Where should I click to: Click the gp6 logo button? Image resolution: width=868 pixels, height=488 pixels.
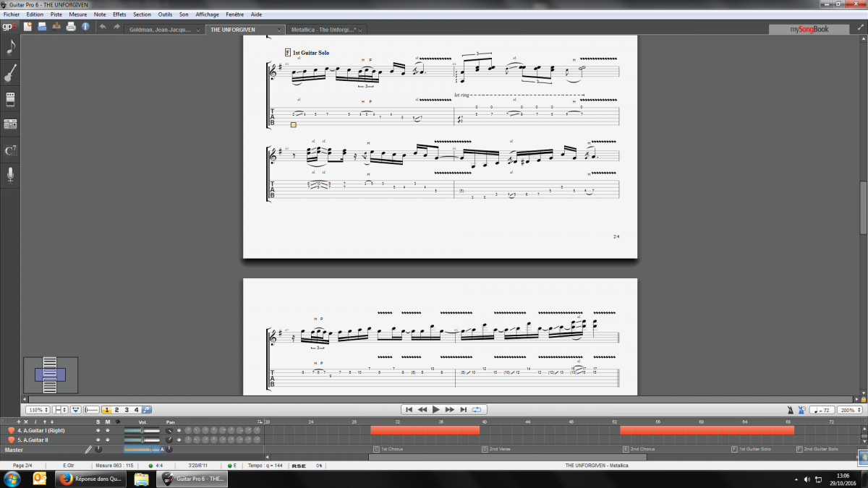(x=9, y=27)
